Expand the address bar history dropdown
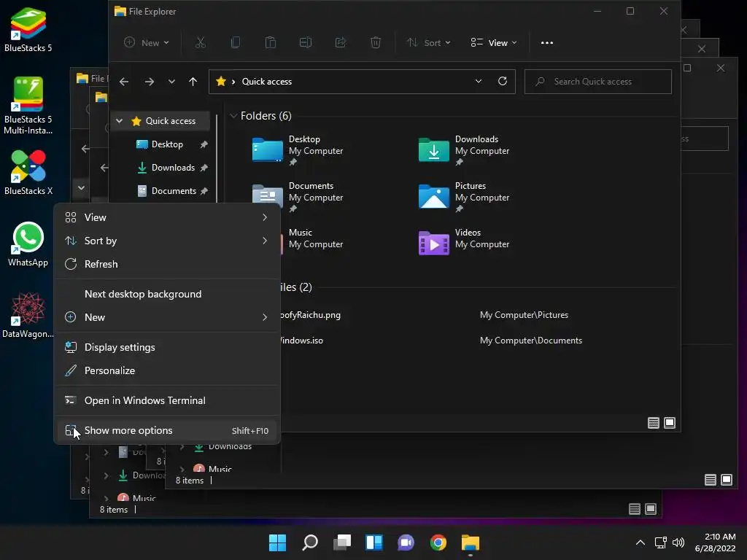 479,82
